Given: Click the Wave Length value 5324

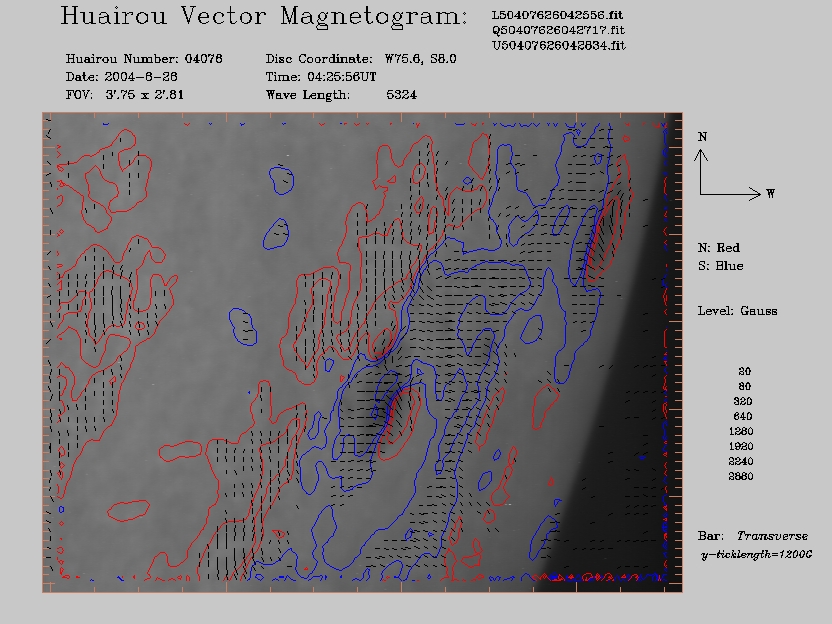Looking at the screenshot, I should coord(401,95).
